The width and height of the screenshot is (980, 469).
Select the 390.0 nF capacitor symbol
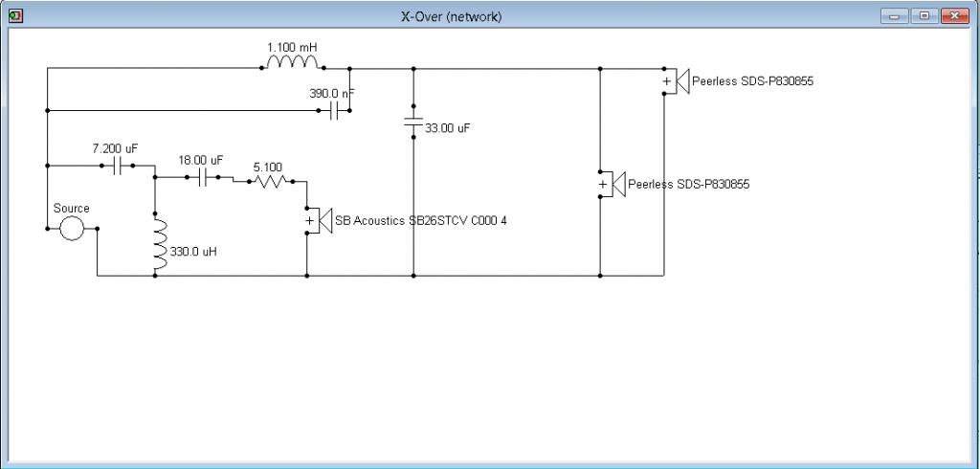(334, 111)
